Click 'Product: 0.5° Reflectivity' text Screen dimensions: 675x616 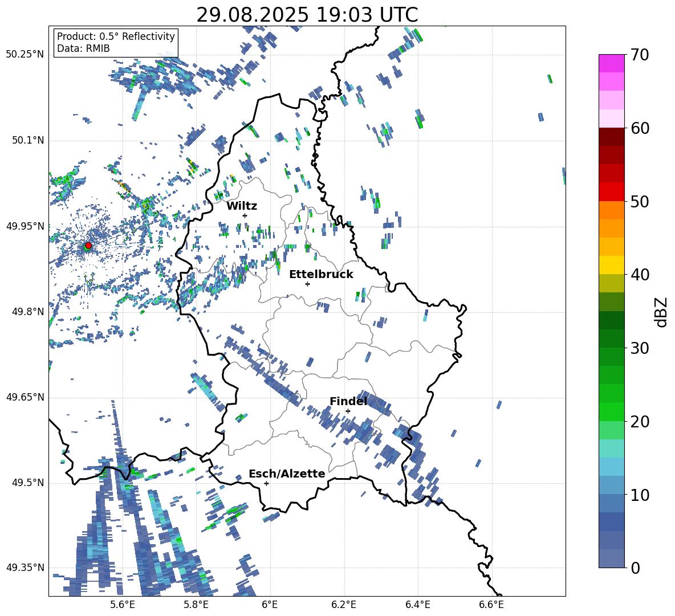[x=116, y=36]
